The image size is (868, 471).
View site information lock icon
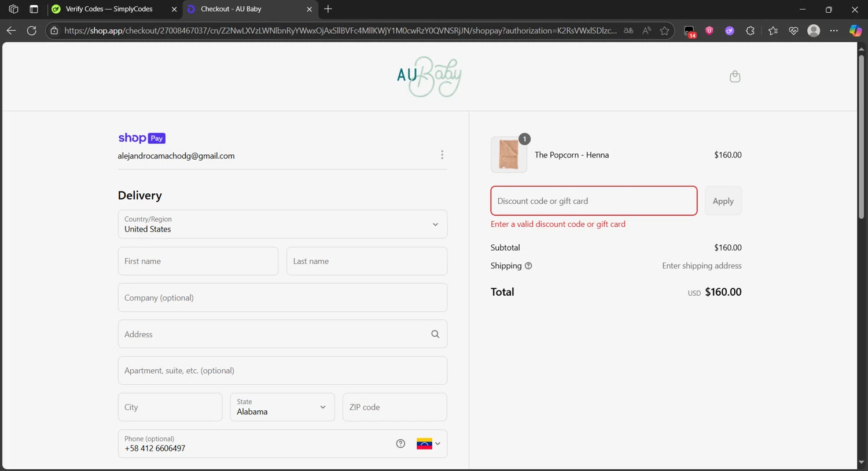point(54,31)
